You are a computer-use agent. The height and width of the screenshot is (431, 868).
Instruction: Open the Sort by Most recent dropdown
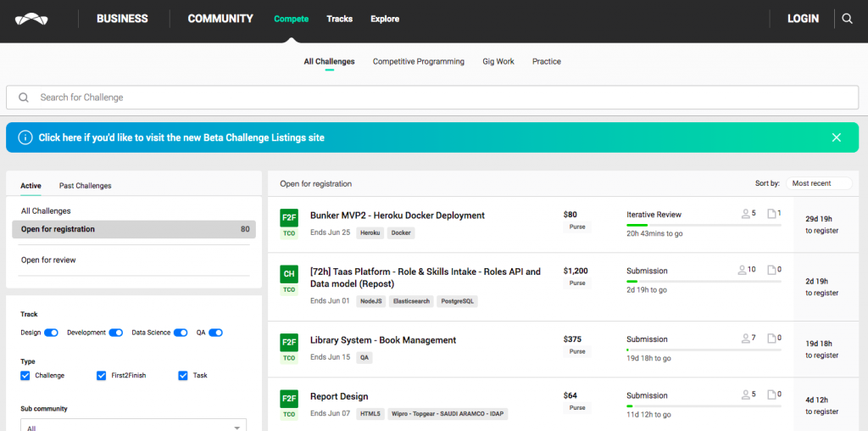pos(819,183)
